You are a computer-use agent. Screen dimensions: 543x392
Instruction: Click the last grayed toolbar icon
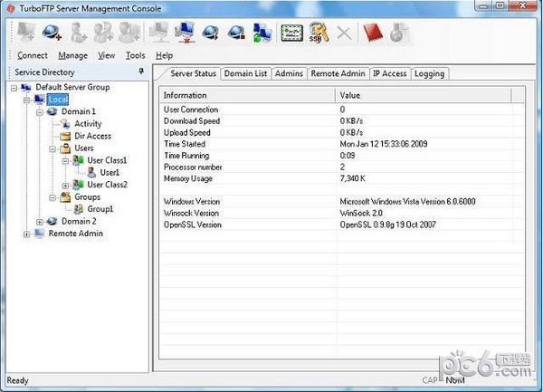(x=399, y=33)
